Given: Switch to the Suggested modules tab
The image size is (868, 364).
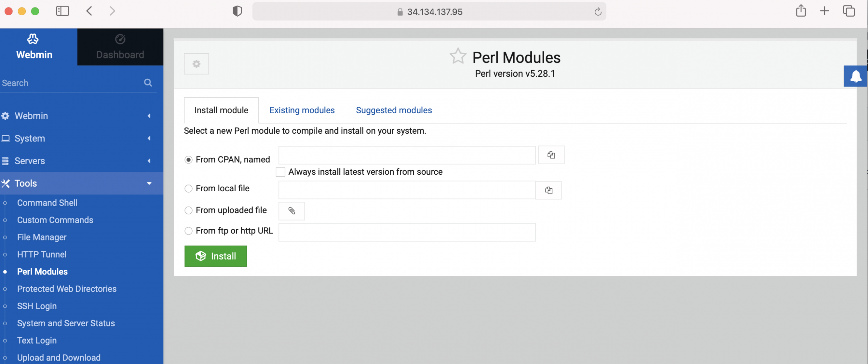Looking at the screenshot, I should [394, 110].
